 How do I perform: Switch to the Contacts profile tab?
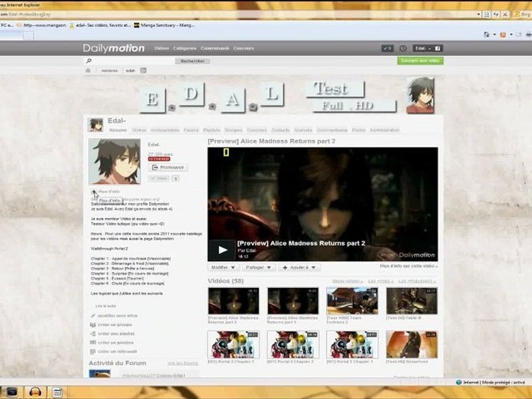tap(280, 130)
